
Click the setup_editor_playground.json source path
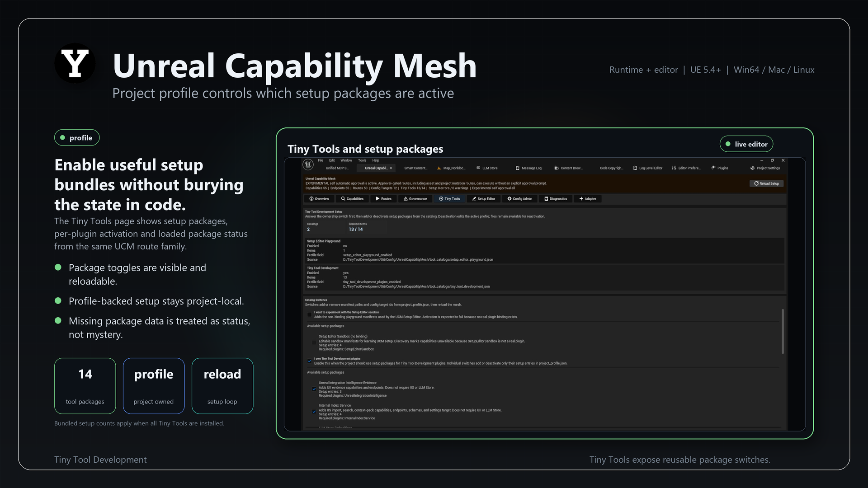418,260
